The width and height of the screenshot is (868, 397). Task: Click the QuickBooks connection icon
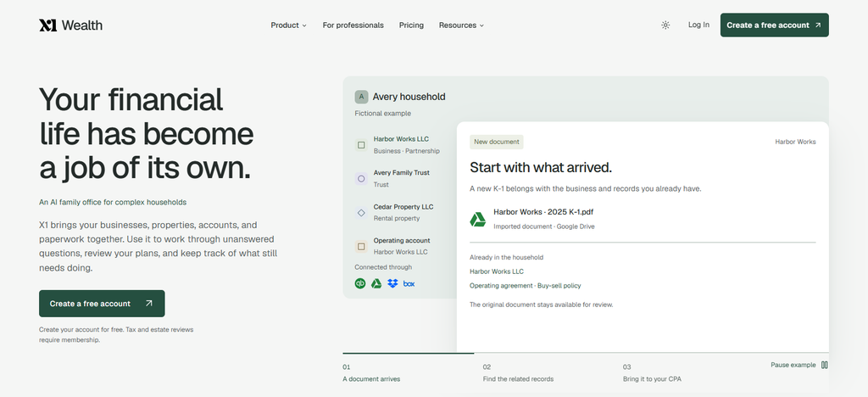click(360, 283)
